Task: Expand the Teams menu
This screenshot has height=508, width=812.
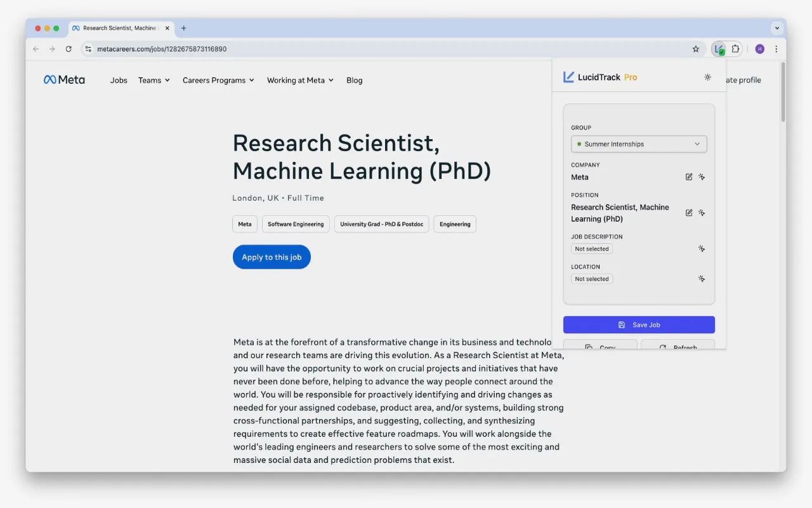Action: 154,80
